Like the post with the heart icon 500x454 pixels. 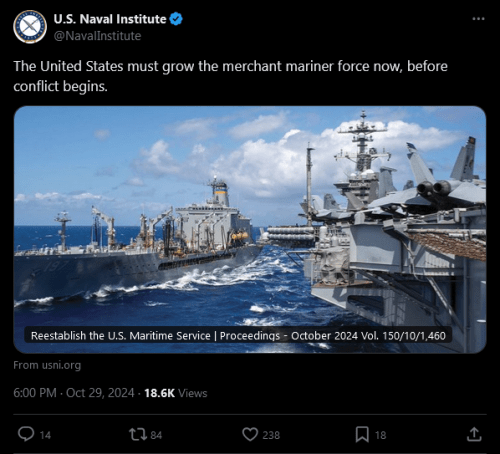click(250, 434)
